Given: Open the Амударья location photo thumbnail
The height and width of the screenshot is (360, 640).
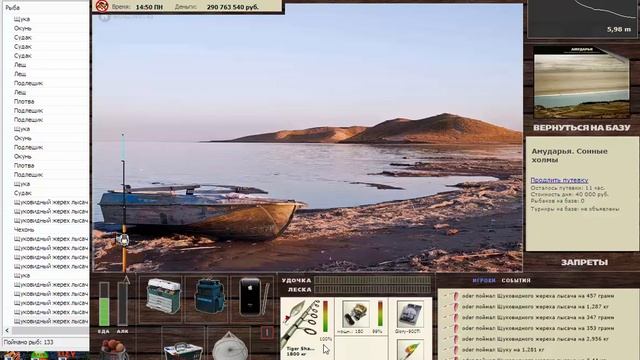Looking at the screenshot, I should click(x=582, y=82).
